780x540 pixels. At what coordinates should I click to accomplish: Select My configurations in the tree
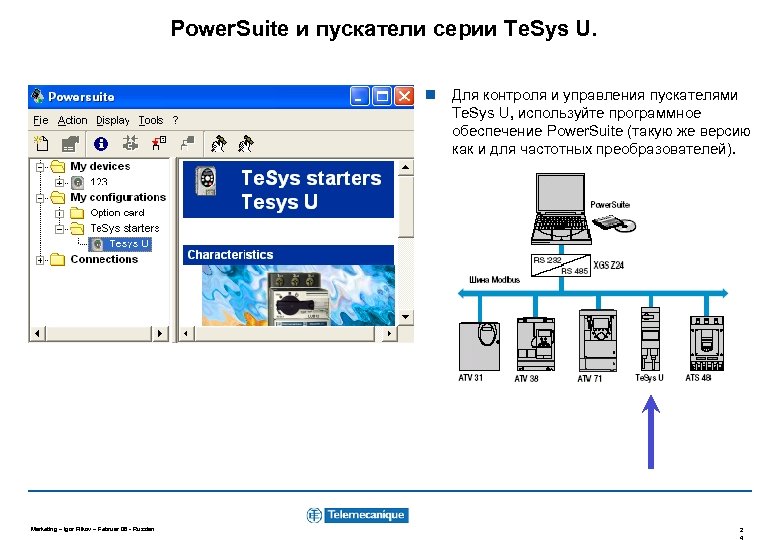[x=118, y=197]
